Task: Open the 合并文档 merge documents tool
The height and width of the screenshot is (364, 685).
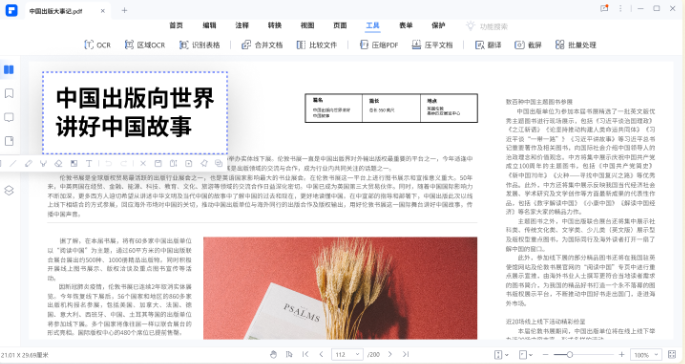Action: (x=262, y=45)
